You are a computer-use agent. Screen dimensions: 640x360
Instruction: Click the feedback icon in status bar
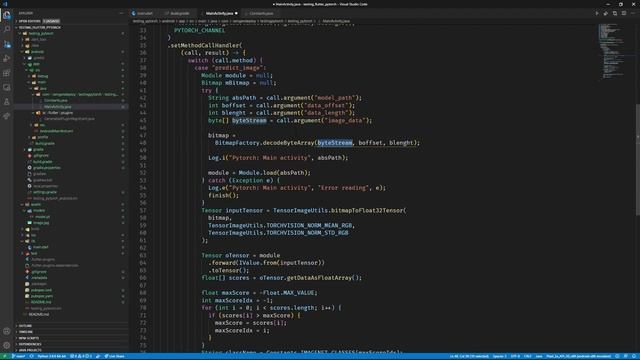point(626,356)
